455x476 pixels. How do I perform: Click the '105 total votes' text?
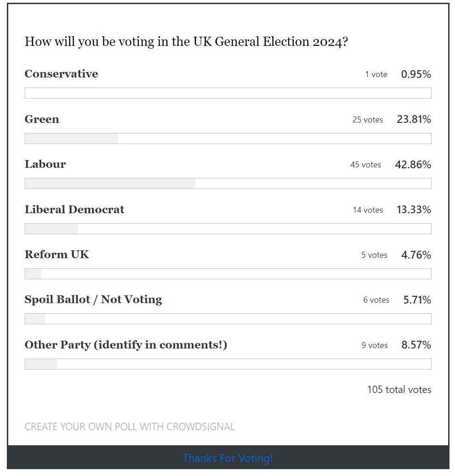[x=399, y=390]
